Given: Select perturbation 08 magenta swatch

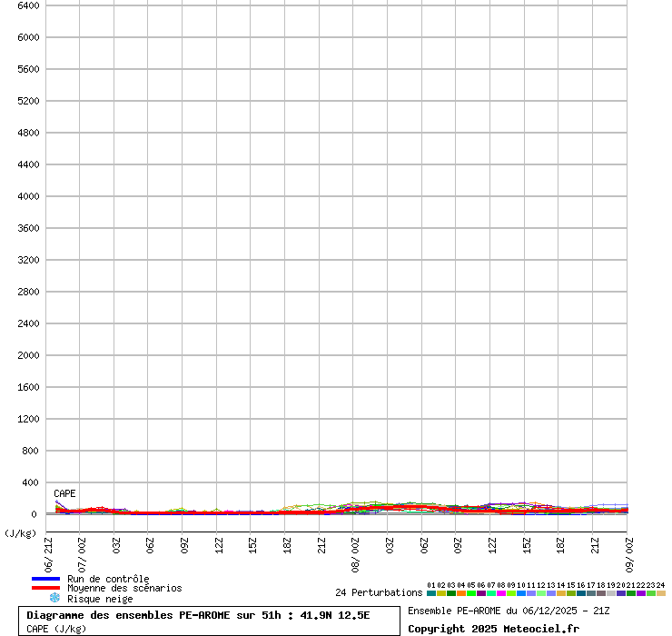Looking at the screenshot, I should 501,593.
